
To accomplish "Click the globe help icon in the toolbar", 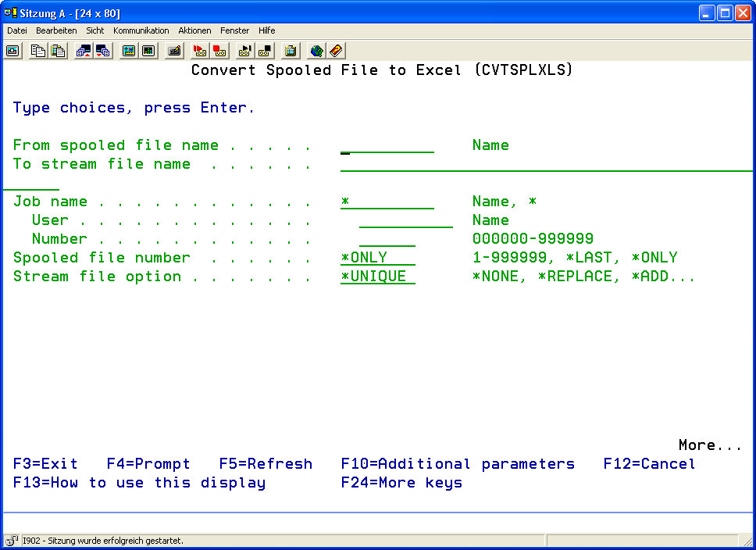I will (x=316, y=51).
